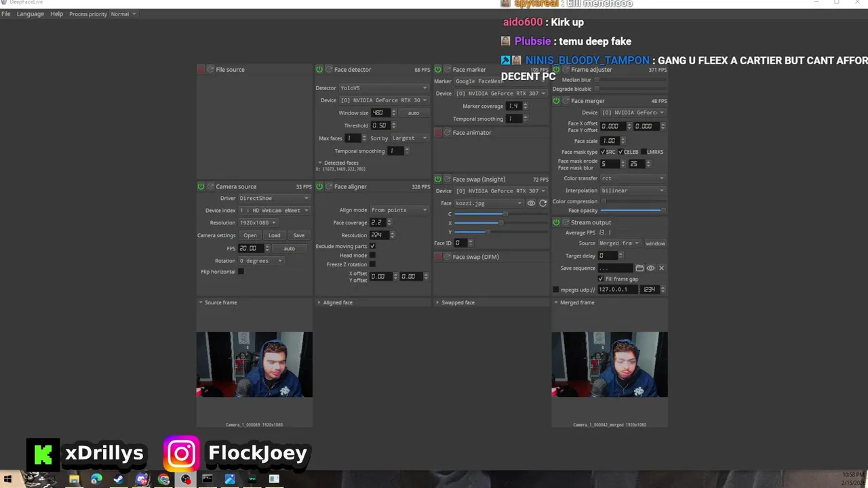
Task: Reveal Save sequence folder with eye icon
Action: [650, 268]
